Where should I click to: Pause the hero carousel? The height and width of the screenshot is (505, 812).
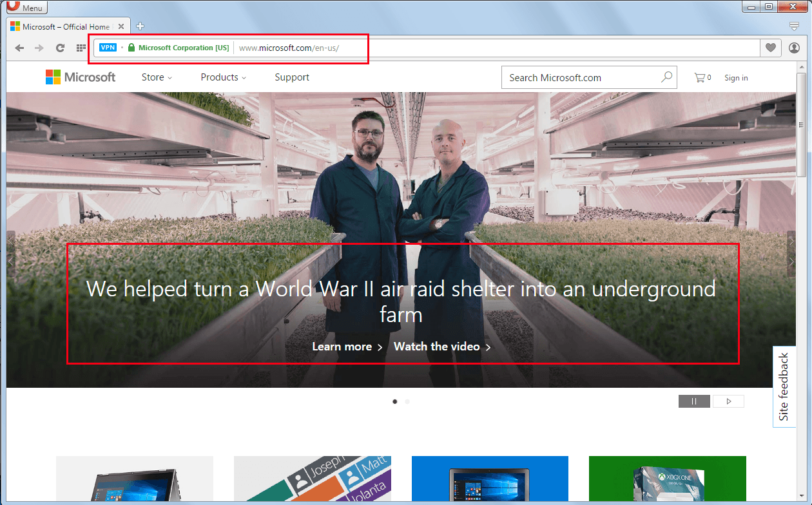(694, 401)
